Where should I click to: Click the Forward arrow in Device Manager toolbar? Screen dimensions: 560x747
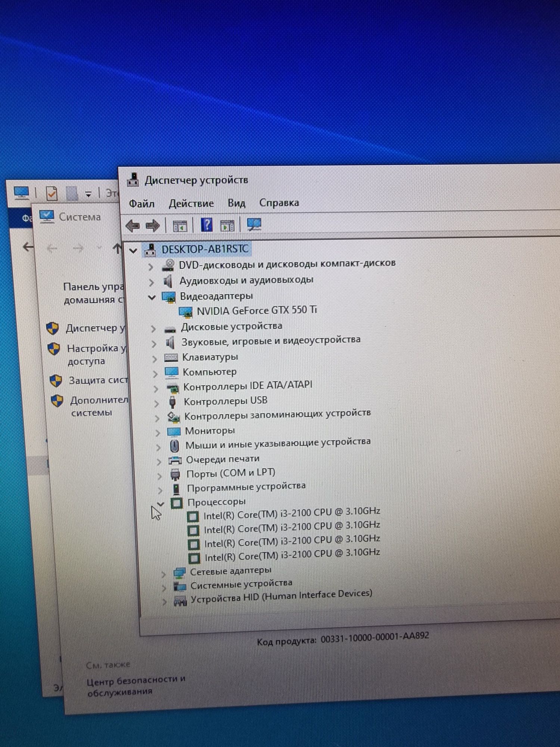pos(153,226)
